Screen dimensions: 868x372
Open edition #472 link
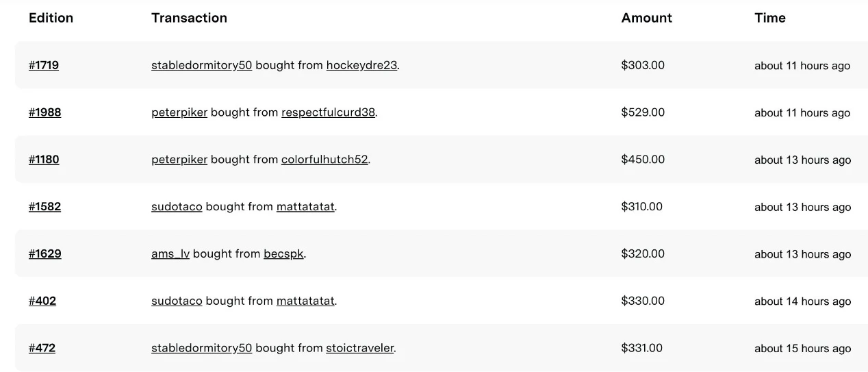coord(42,348)
